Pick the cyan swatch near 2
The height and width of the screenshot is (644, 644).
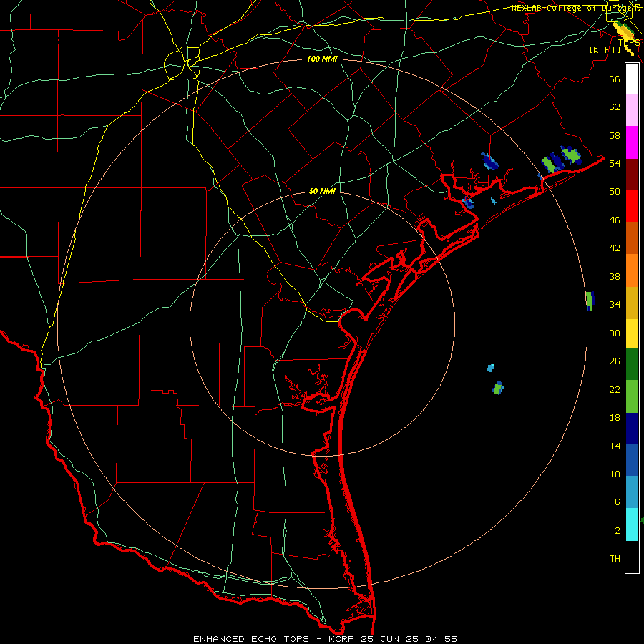click(x=632, y=525)
